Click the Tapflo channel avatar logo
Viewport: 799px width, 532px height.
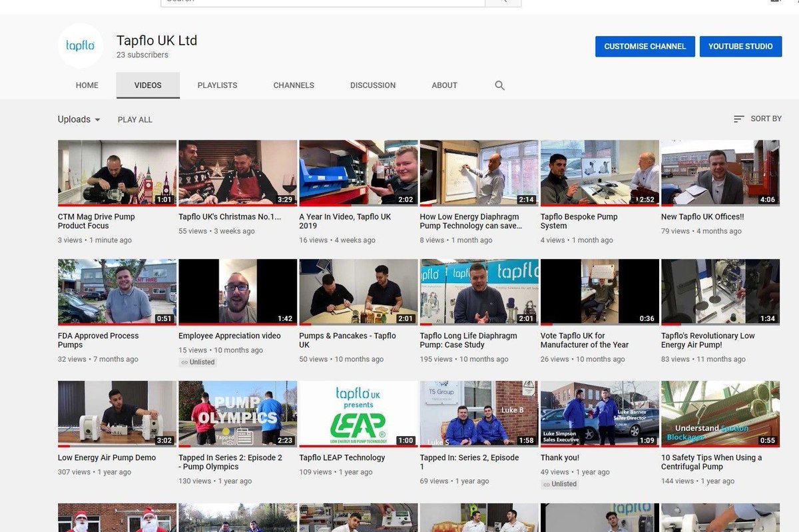tap(80, 46)
